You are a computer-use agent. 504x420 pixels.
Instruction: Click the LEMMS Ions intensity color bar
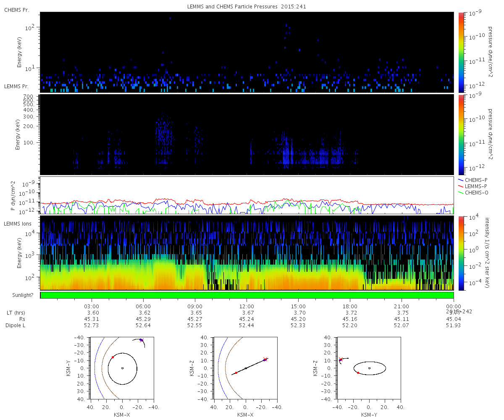point(461,253)
